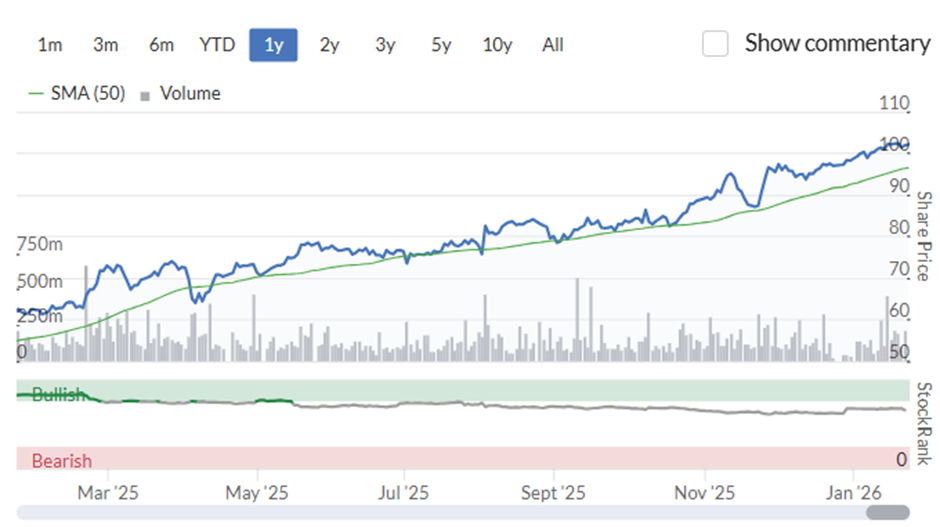The image size is (940, 527).
Task: Tick the Show commentary checkbox
Action: pos(715,44)
